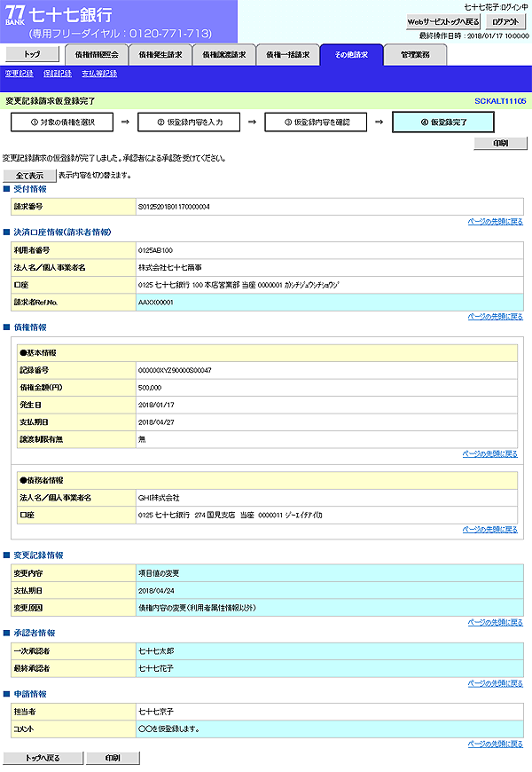Open the 債権一括請求 tab
This screenshot has width=532, height=772.
(x=288, y=55)
